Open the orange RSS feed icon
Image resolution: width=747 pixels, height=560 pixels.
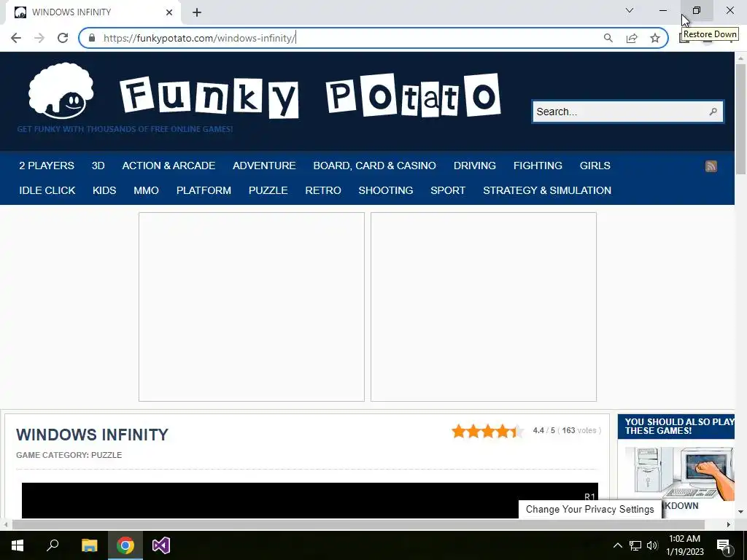tap(711, 166)
